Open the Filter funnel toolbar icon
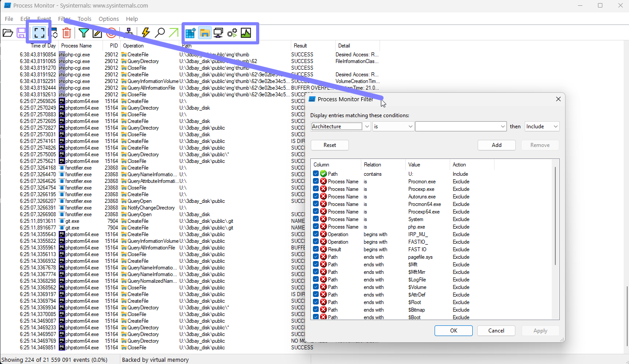 [x=83, y=33]
